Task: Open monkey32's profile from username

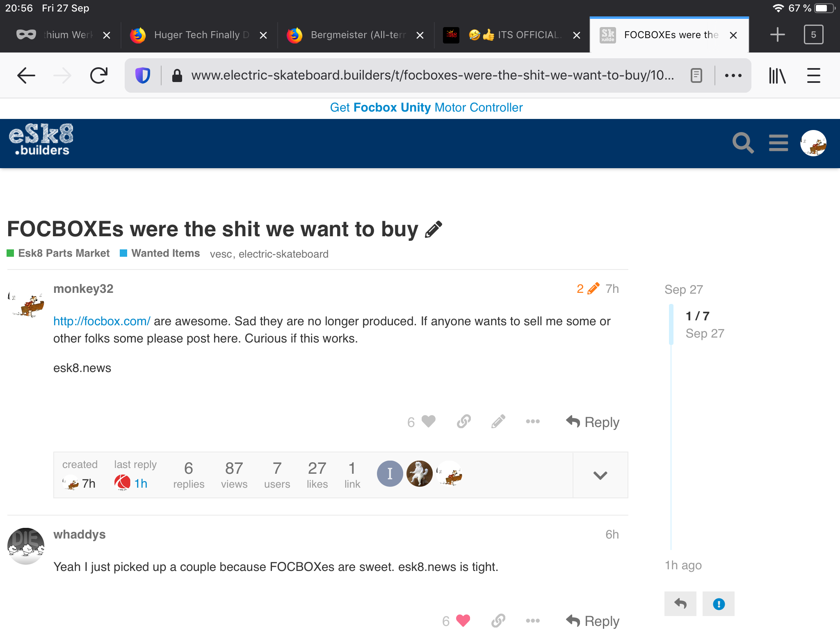Action: coord(83,289)
